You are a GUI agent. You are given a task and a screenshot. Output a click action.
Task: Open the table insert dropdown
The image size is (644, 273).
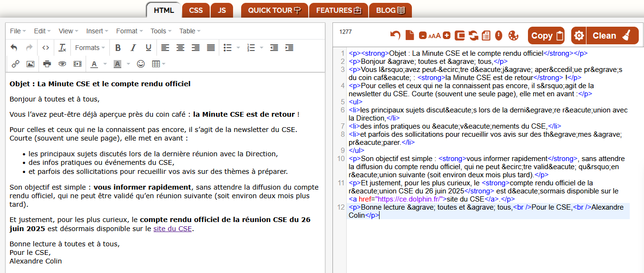pyautogui.click(x=158, y=64)
